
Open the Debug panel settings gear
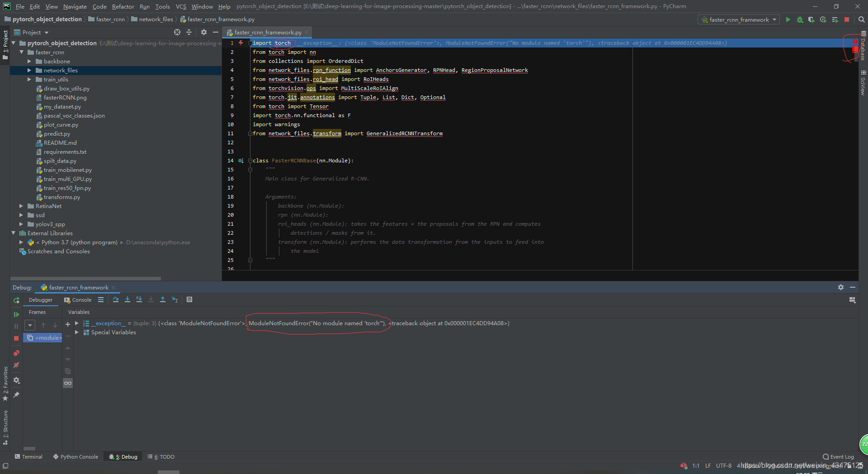(x=840, y=287)
